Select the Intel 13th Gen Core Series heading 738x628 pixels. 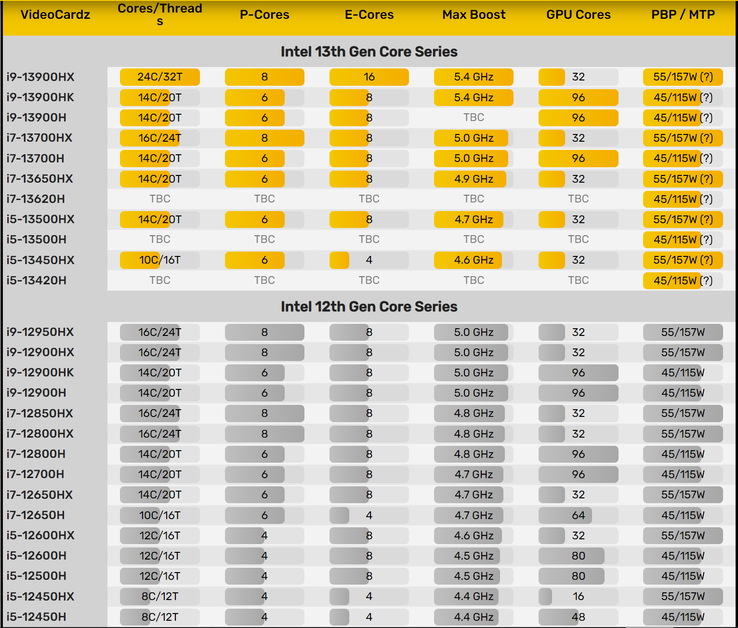[x=369, y=51]
